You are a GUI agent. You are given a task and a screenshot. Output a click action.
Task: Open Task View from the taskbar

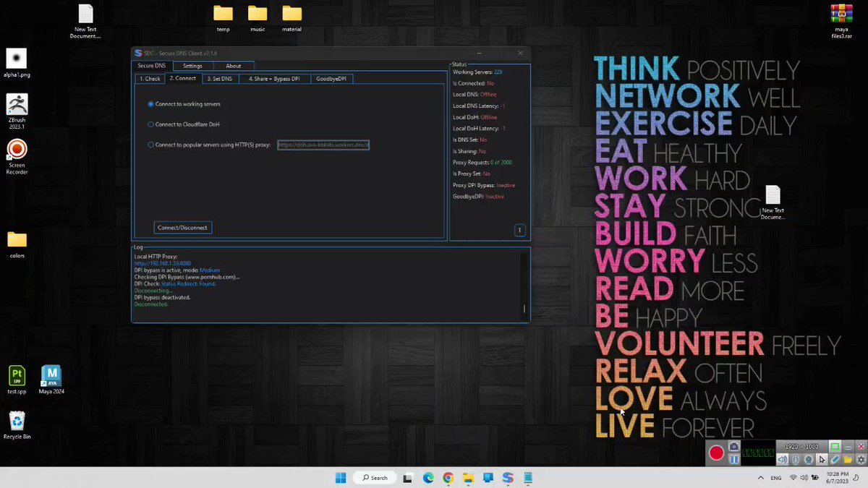point(408,478)
